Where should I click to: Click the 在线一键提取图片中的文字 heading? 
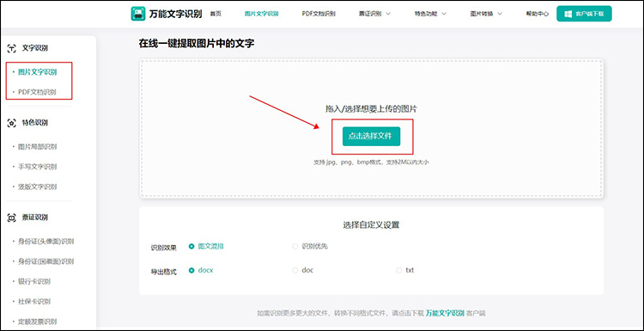197,43
